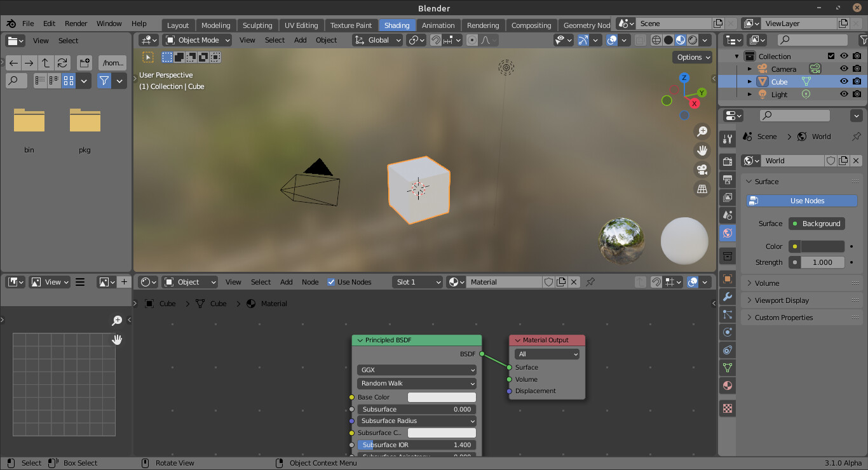Open the Object Data properties tab

(728, 368)
